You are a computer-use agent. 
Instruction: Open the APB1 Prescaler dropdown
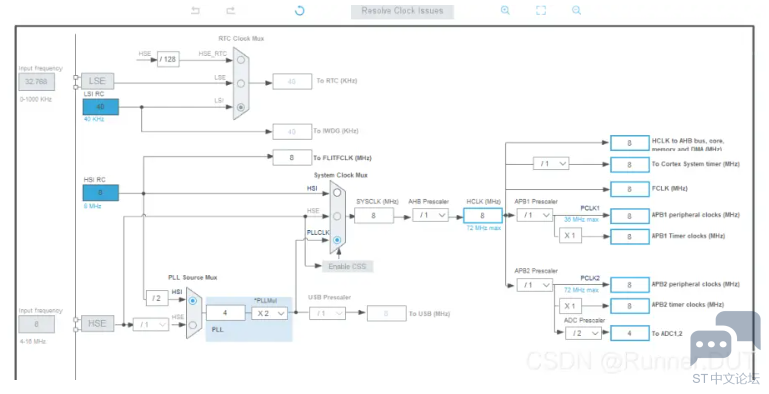tap(535, 215)
